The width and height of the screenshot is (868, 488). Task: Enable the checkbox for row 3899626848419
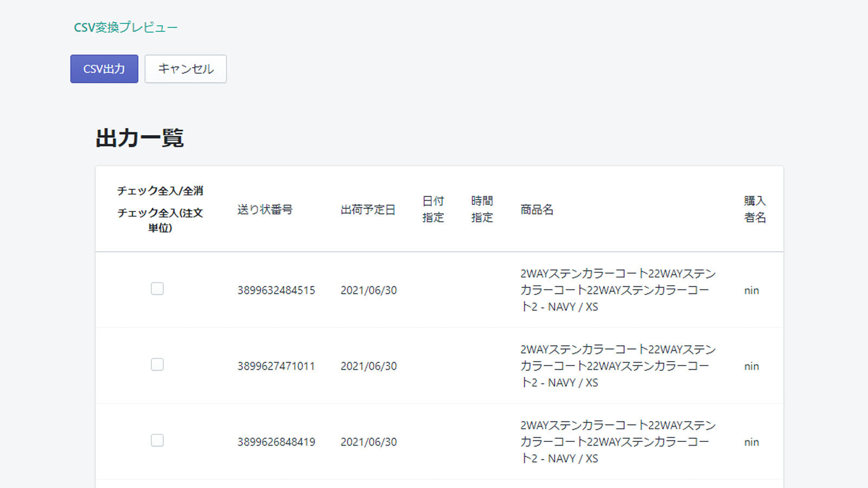157,440
